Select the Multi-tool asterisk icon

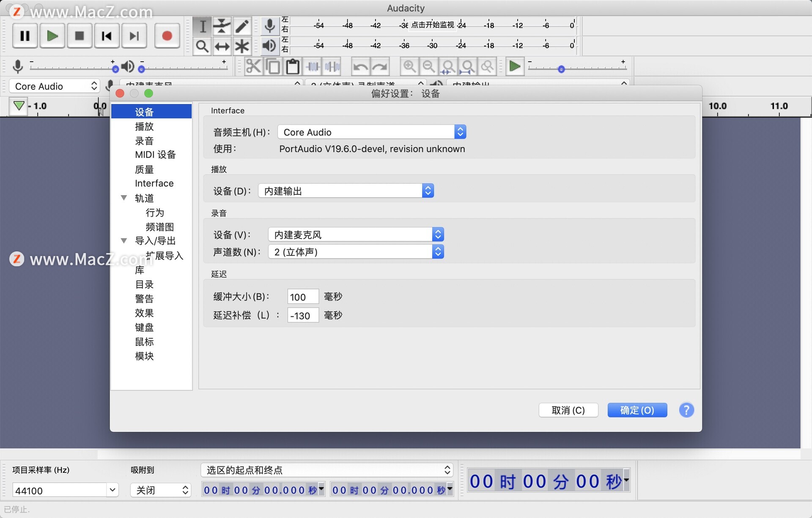pyautogui.click(x=242, y=46)
